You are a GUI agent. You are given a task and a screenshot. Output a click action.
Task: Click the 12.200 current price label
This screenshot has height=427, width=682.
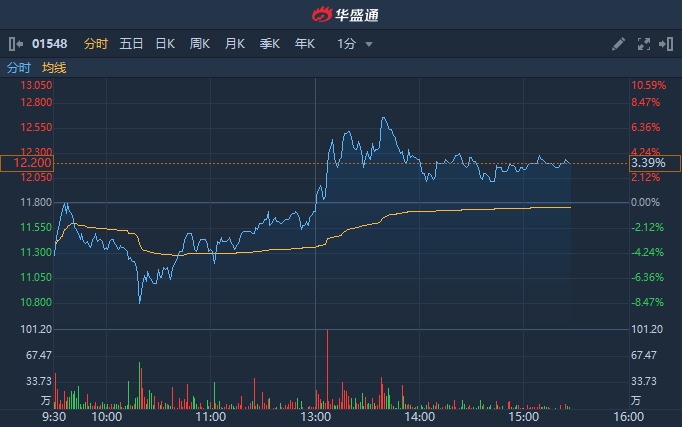coord(27,163)
